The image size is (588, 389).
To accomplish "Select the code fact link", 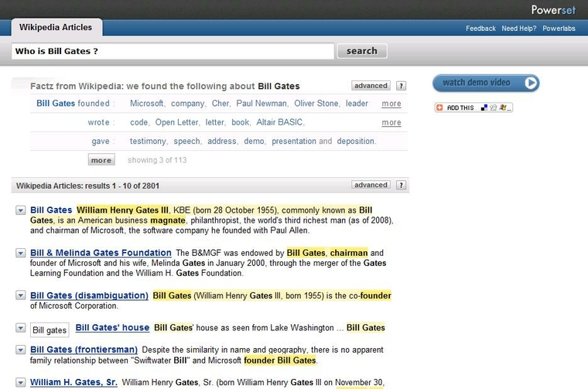I will pyautogui.click(x=138, y=122).
